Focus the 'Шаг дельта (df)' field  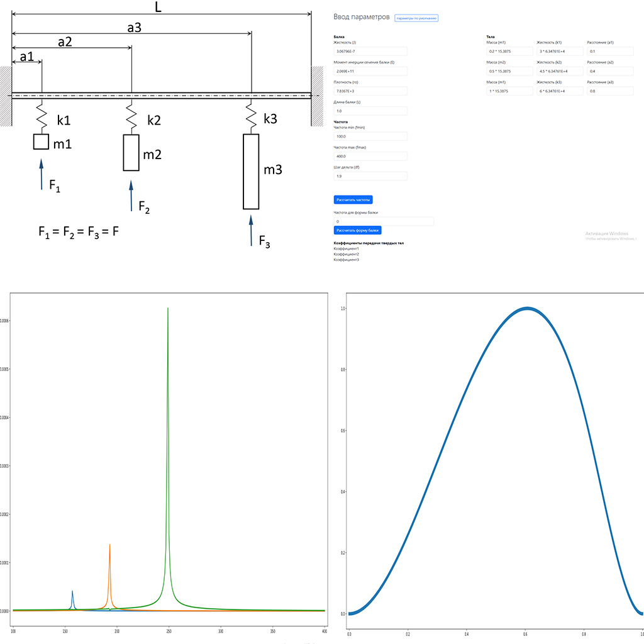[x=370, y=176]
